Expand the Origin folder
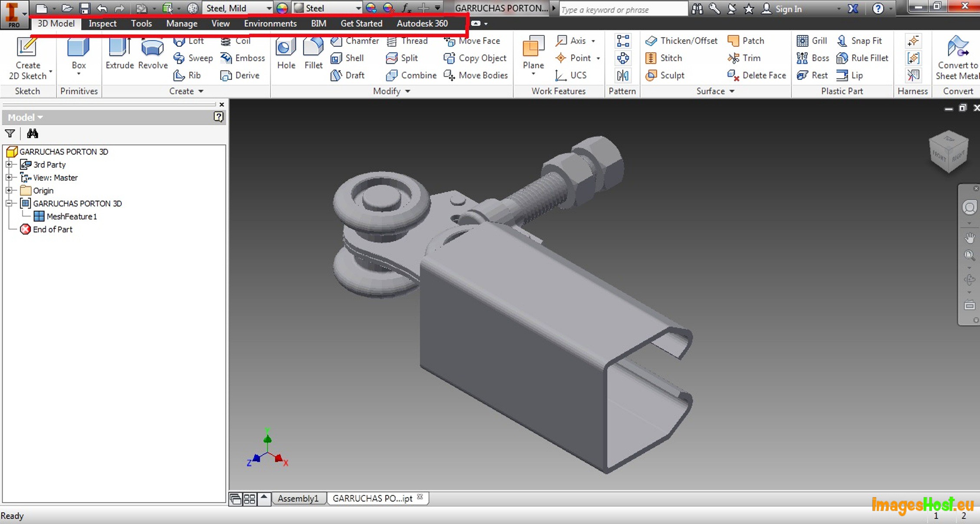This screenshot has height=524, width=980. tap(9, 190)
